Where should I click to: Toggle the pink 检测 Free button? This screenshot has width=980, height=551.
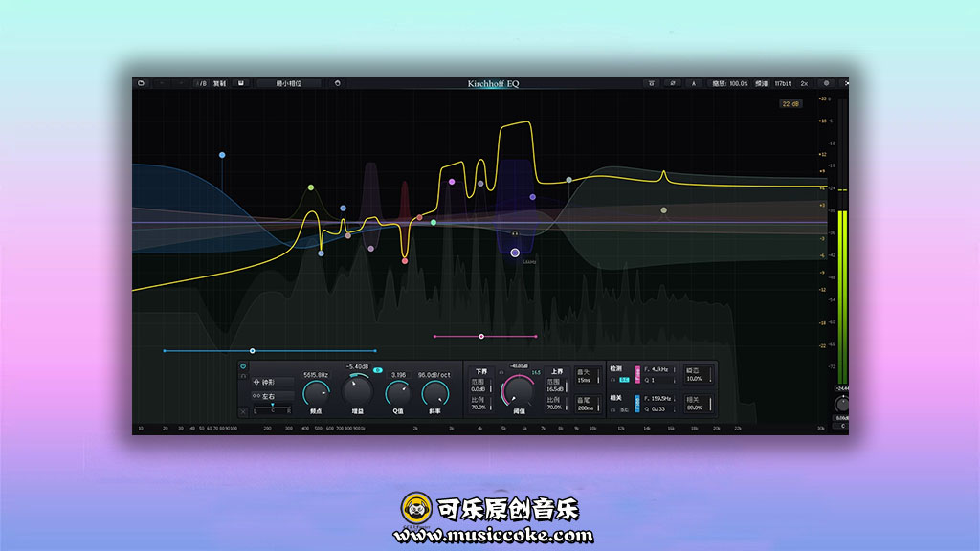tap(637, 374)
